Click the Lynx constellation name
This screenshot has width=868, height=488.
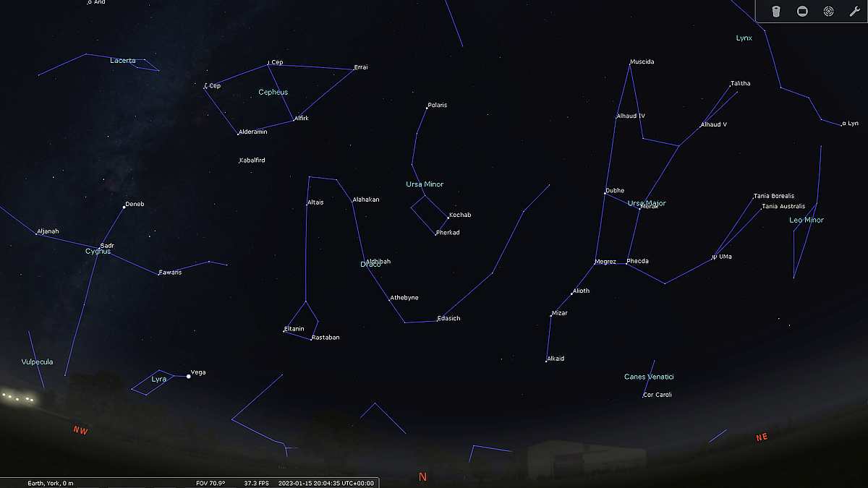point(744,38)
